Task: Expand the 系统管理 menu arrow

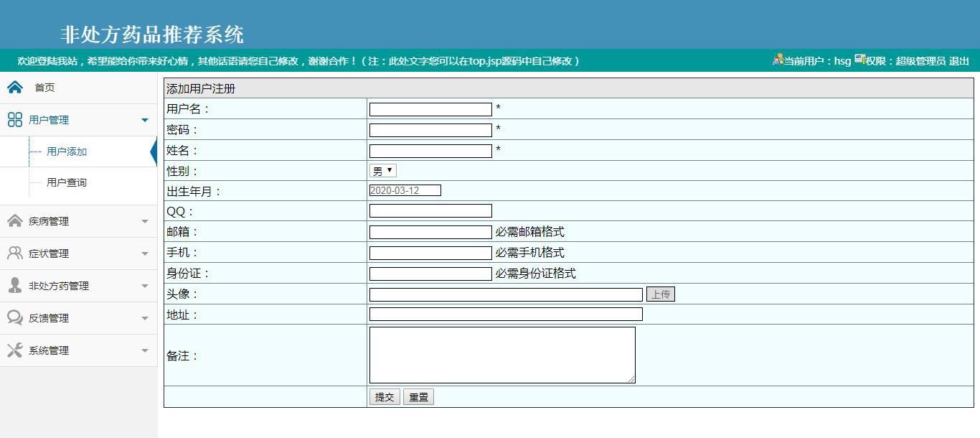Action: [145, 350]
